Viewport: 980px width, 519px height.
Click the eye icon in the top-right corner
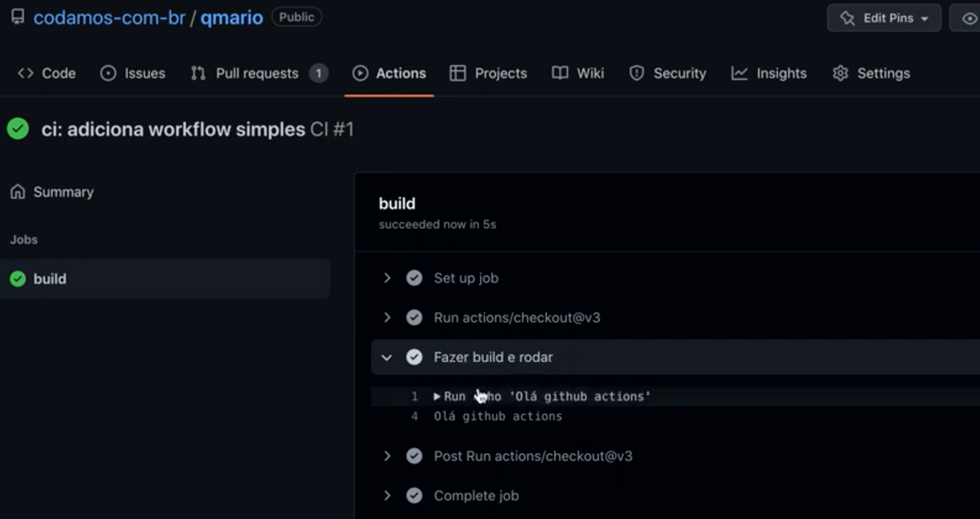click(x=969, y=17)
